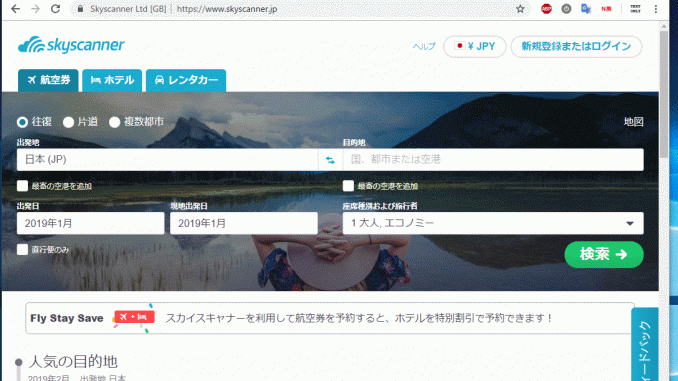This screenshot has width=678, height=381.
Task: Click the Text Only extension icon
Action: click(635, 9)
